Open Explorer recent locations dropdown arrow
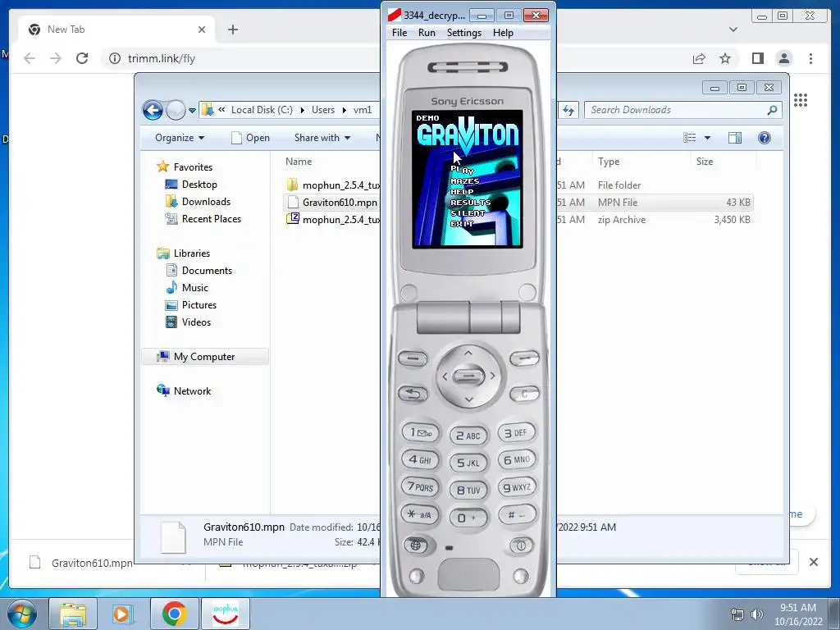Image resolution: width=840 pixels, height=630 pixels. 192,111
